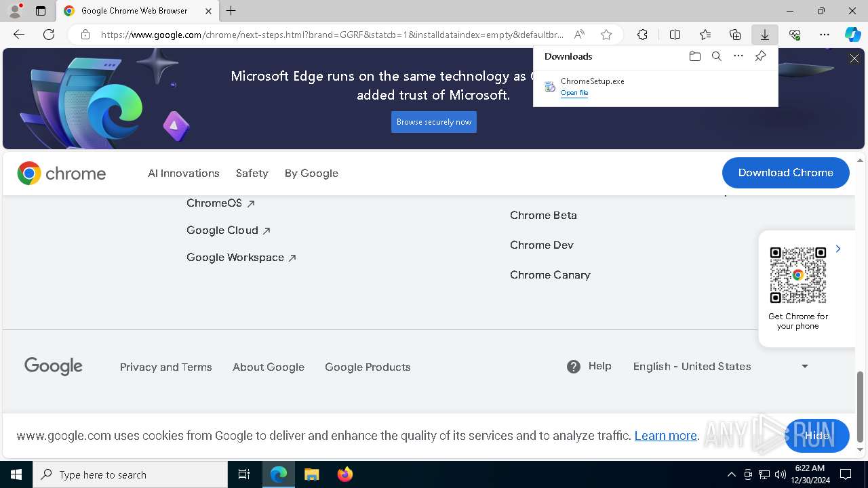Viewport: 868px width, 488px height.
Task: Pin the Downloads panel
Action: tap(760, 56)
